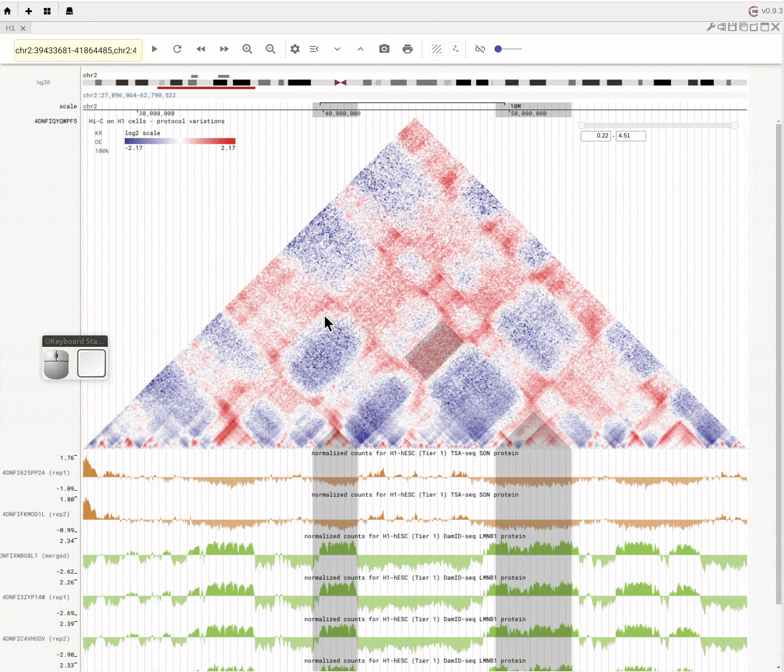Click the zoom in magnifier icon

point(248,49)
